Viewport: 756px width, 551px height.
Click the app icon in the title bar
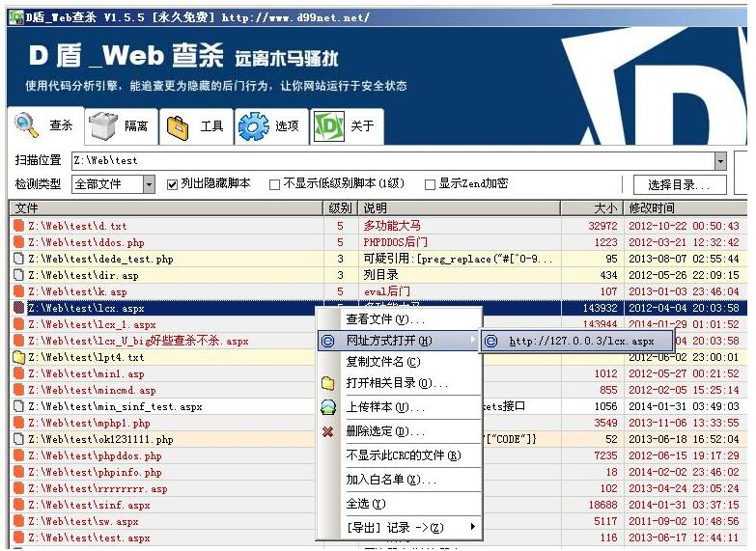15,17
